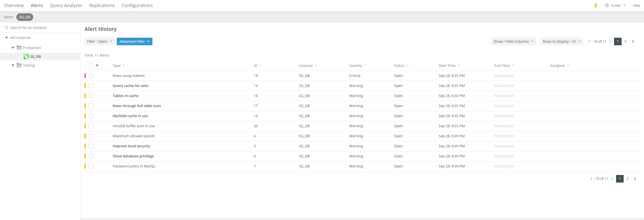Open the Improve local security alert
This screenshot has height=220, width=644.
131,146
